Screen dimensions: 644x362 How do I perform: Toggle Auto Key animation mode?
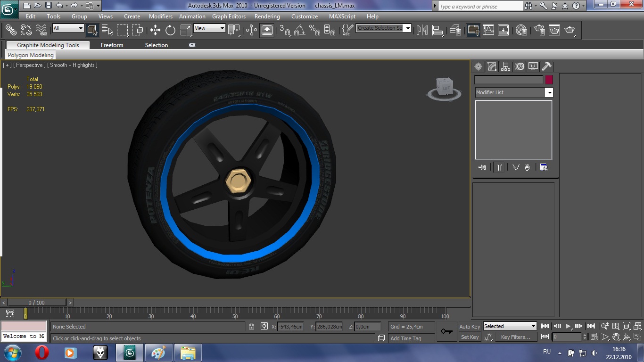point(470,327)
